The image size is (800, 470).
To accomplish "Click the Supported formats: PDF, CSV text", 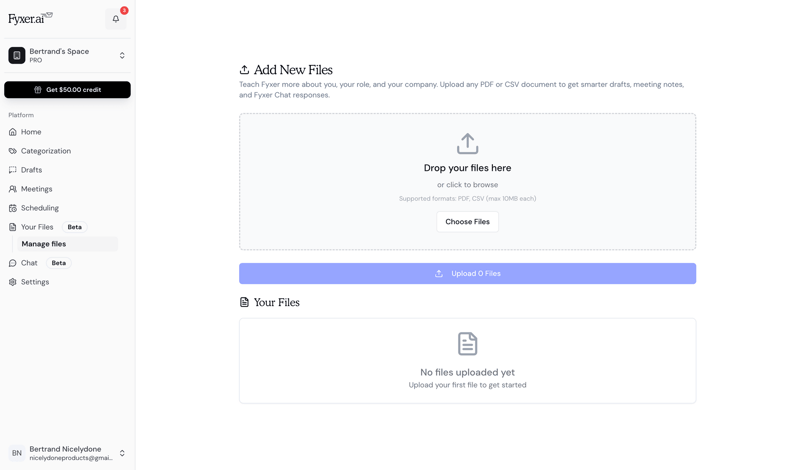I will click(x=467, y=199).
